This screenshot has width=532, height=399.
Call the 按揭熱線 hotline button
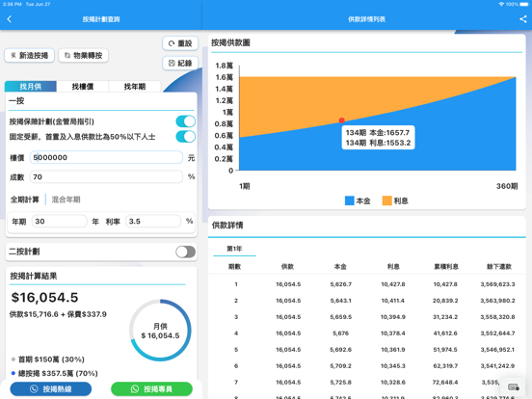coord(51,388)
